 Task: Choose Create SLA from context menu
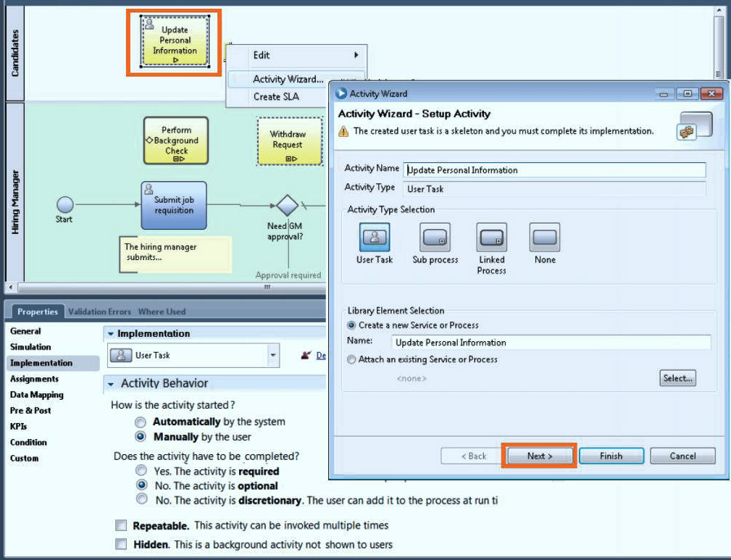pyautogui.click(x=276, y=96)
